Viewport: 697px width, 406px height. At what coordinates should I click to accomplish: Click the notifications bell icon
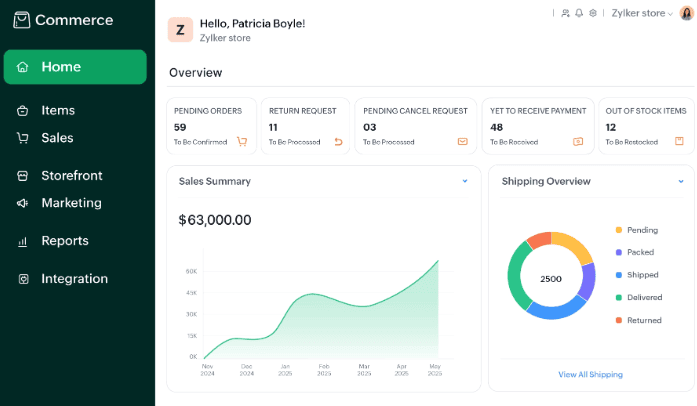(579, 13)
